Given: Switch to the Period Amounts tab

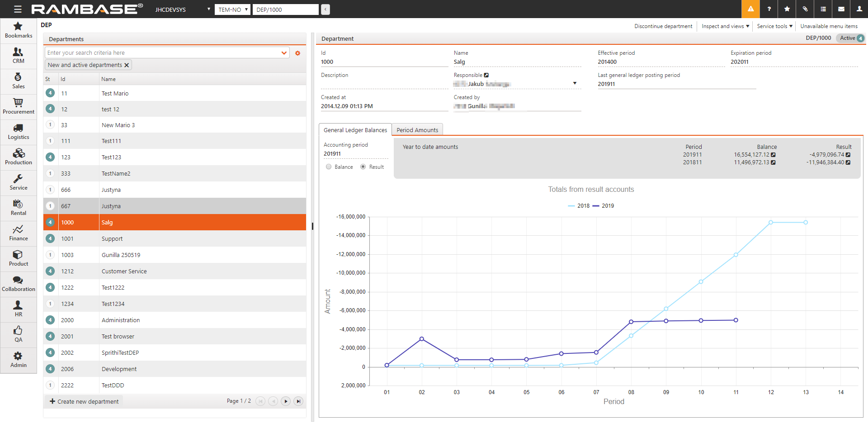Looking at the screenshot, I should [417, 130].
